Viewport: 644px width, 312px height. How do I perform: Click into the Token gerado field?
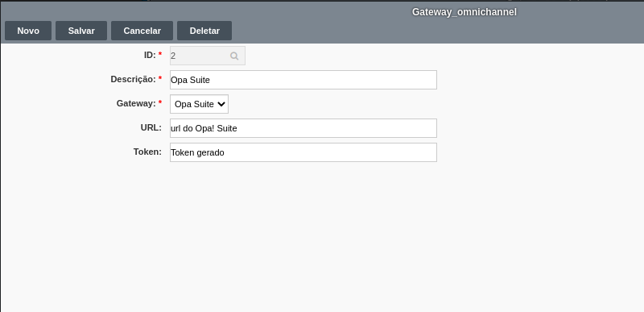(303, 152)
